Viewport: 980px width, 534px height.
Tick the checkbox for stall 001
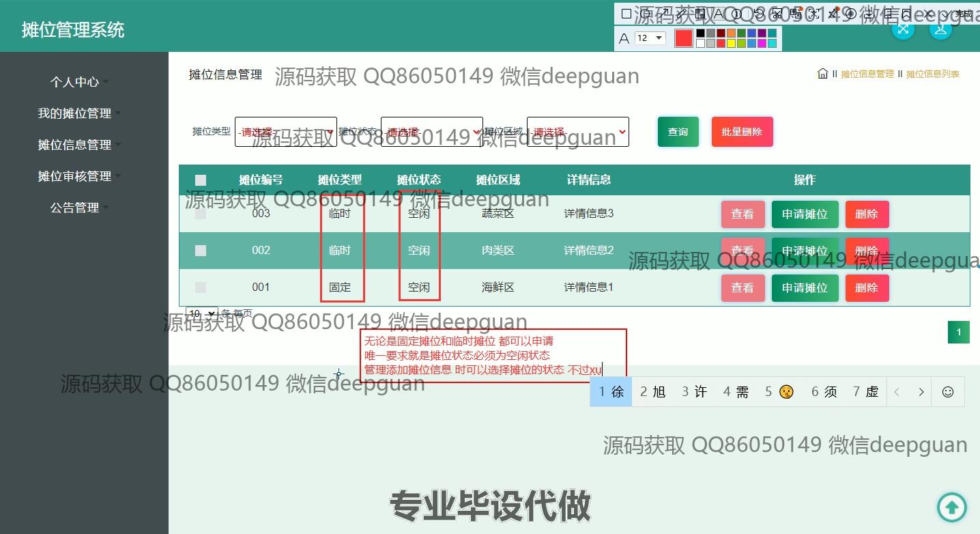pyautogui.click(x=201, y=287)
